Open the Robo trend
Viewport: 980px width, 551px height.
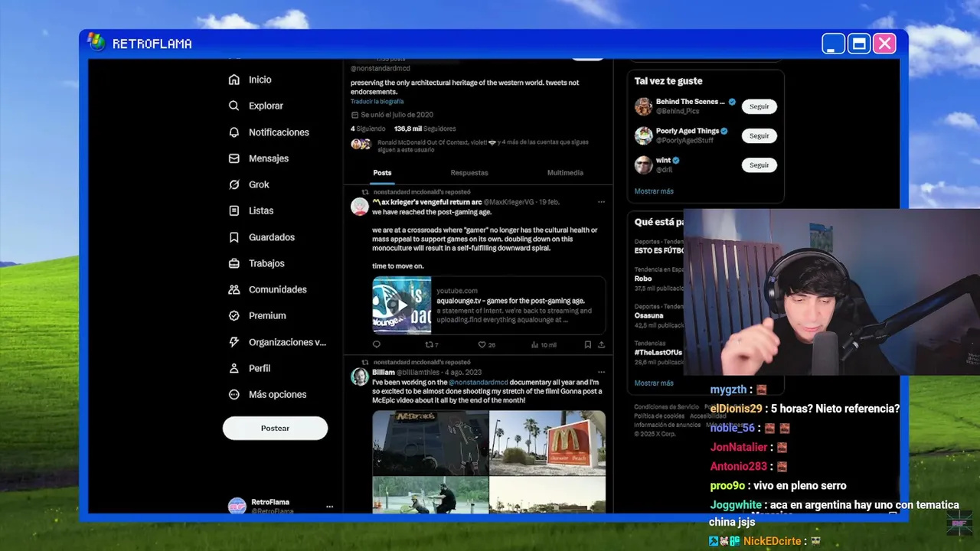[x=643, y=279]
